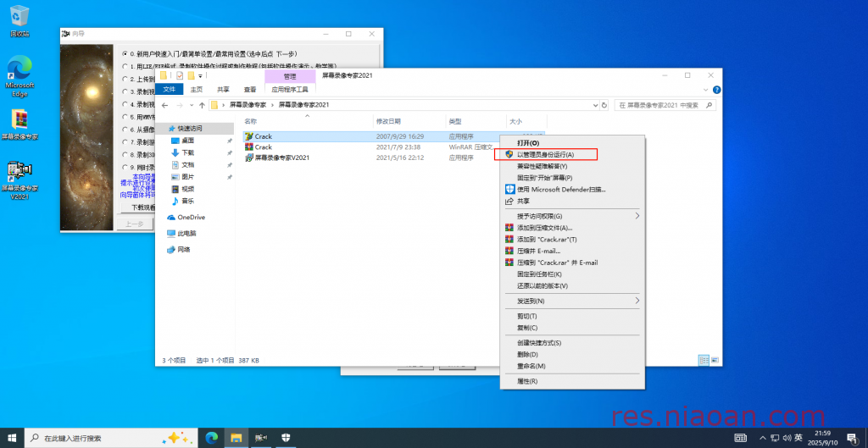
Task: Open Explorer help via the blue question mark
Action: click(716, 89)
